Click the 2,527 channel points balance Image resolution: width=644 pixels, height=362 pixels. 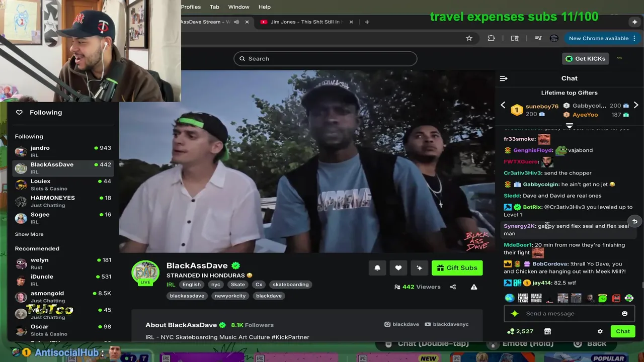pos(520,331)
